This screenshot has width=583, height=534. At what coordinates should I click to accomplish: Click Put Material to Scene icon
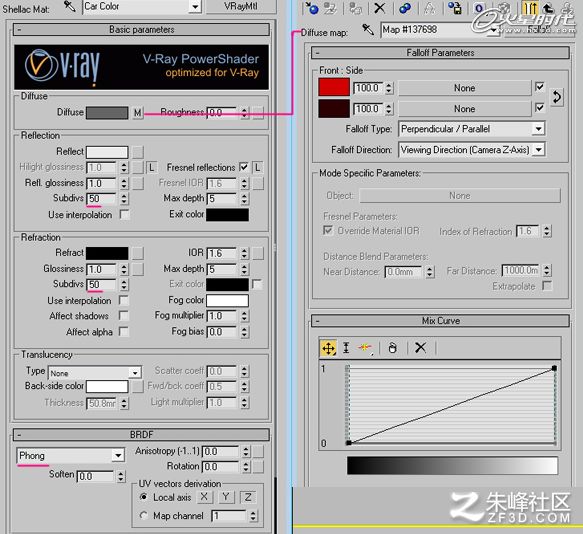(330, 8)
